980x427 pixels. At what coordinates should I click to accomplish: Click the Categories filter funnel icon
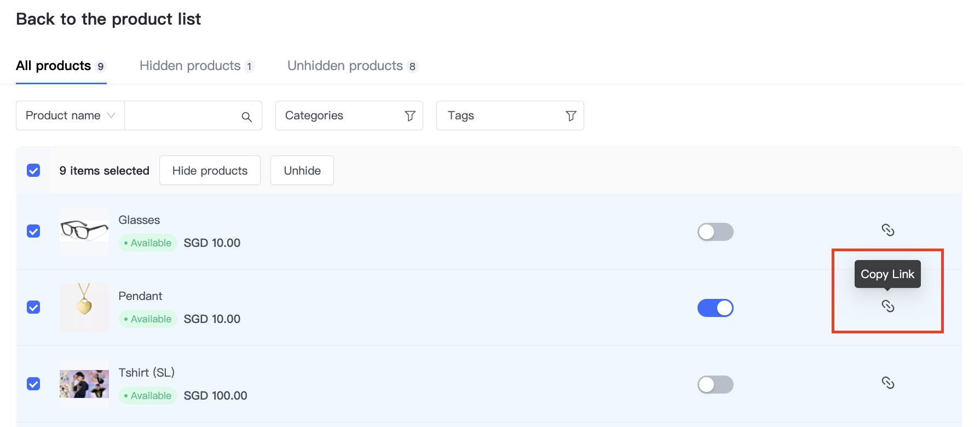410,116
